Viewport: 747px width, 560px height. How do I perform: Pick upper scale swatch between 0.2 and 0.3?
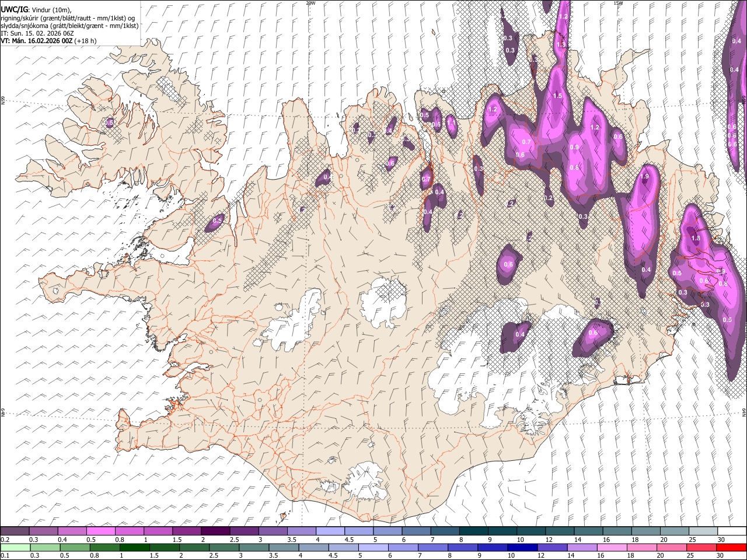tap(15, 531)
